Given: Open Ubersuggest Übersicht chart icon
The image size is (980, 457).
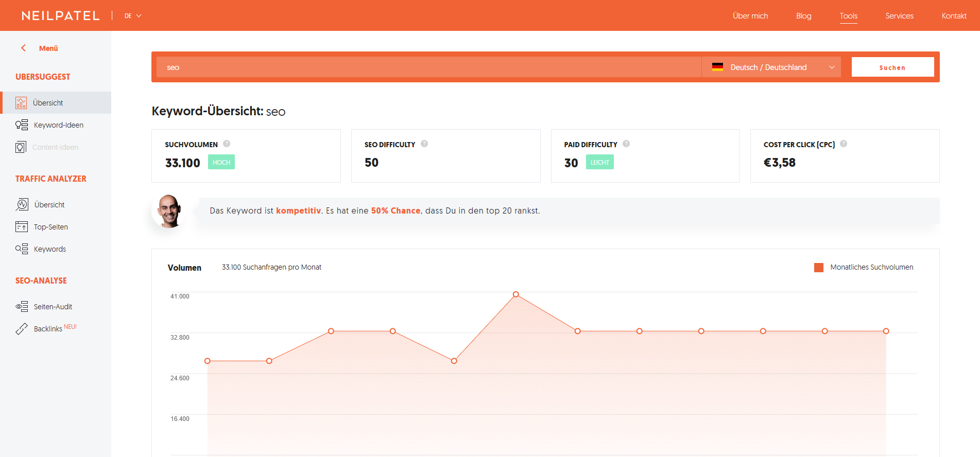Looking at the screenshot, I should click(x=21, y=103).
